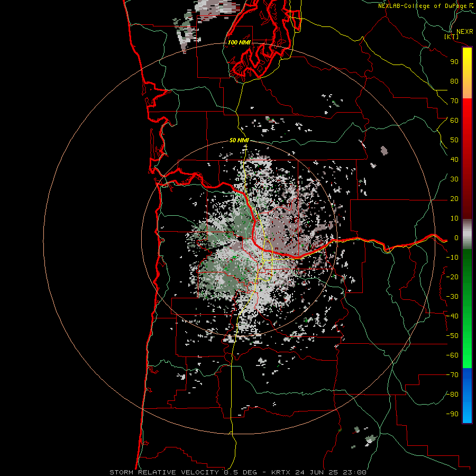Click the 50 value on the velocity scale
The image size is (476, 476).
pyautogui.click(x=454, y=140)
